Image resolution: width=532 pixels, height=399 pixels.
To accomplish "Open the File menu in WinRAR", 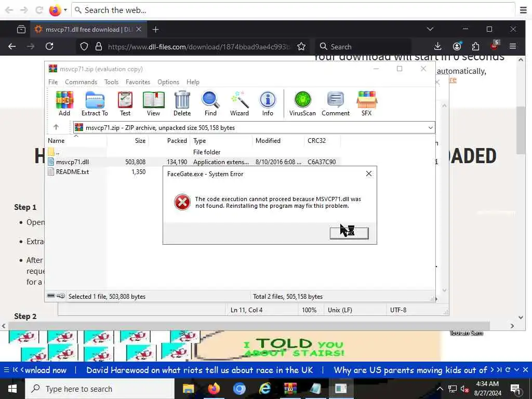I will click(x=53, y=82).
